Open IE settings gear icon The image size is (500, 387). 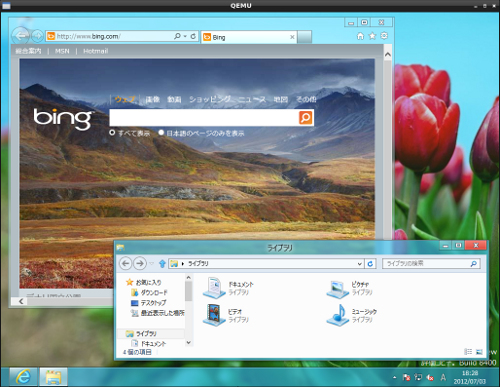point(384,36)
